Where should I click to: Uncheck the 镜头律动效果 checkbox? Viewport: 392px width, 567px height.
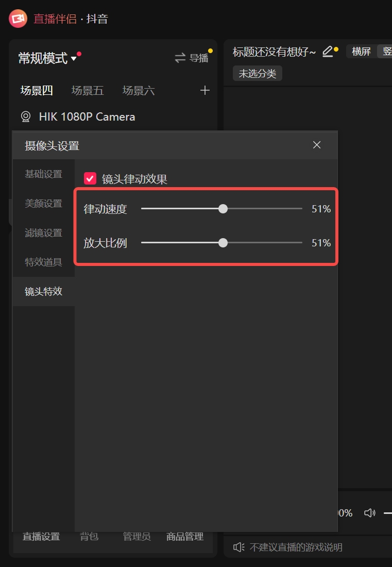[90, 179]
